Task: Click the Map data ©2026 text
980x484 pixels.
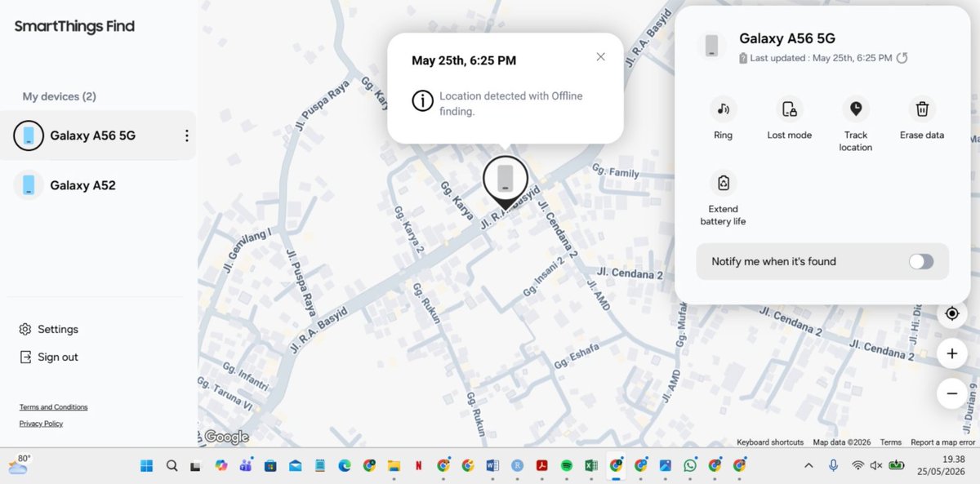Action: point(842,442)
